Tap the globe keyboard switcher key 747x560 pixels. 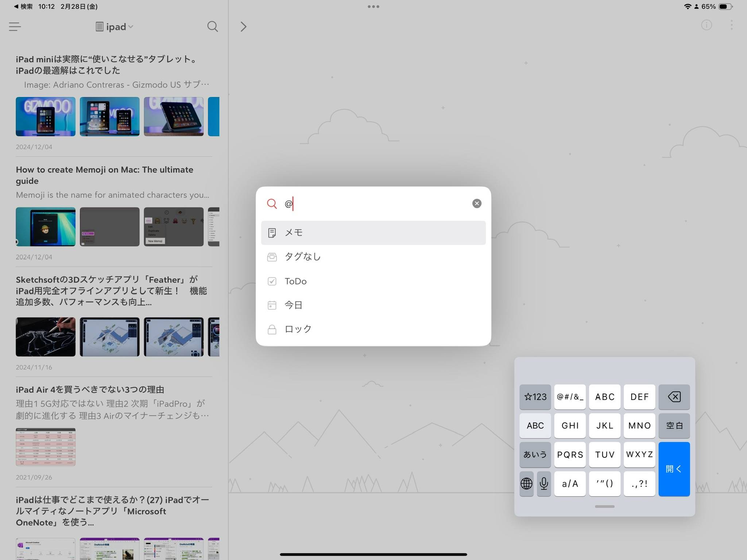coord(526,484)
